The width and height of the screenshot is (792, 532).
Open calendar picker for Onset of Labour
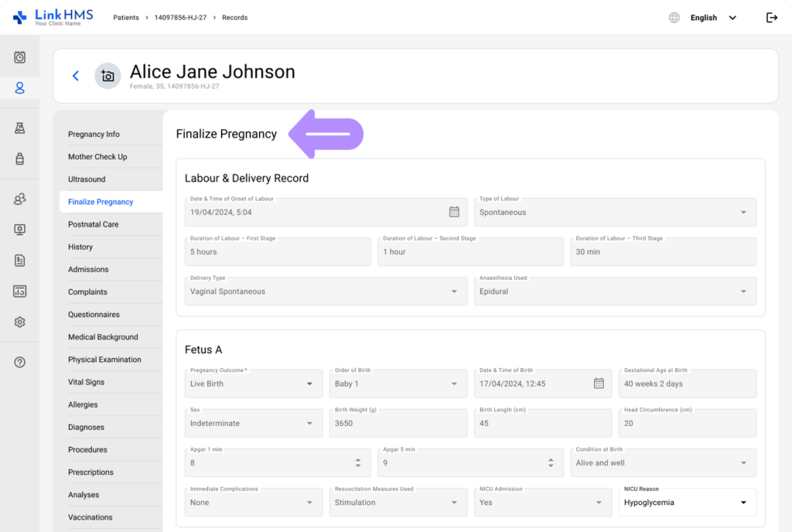click(454, 212)
